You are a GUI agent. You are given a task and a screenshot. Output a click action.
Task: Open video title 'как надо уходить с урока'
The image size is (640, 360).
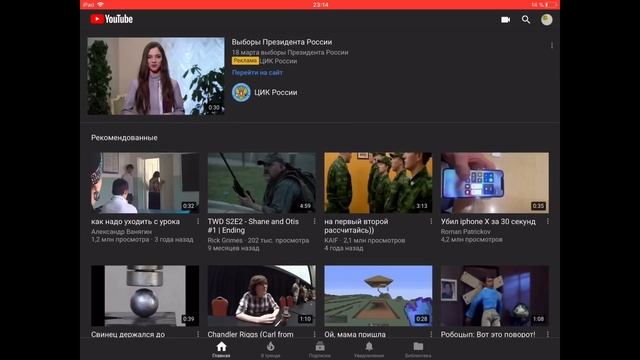pos(136,222)
